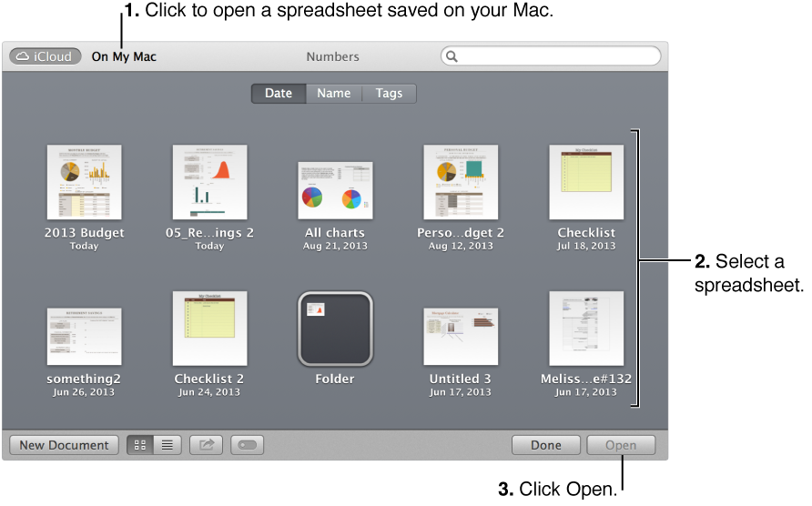Click the magnifying glass search icon

point(452,56)
